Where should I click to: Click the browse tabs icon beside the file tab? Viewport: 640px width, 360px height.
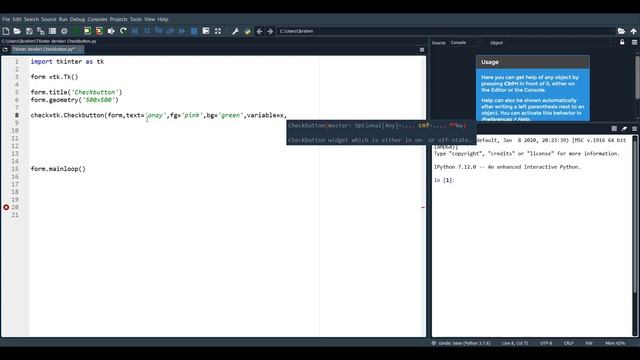click(5, 50)
